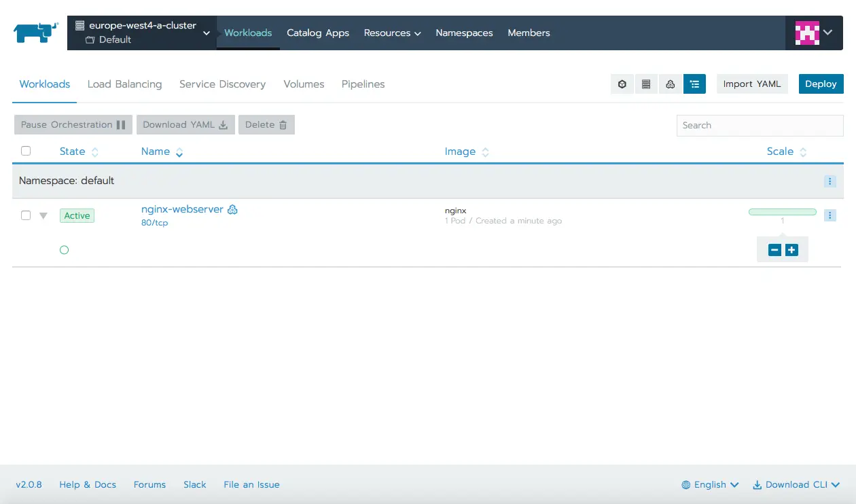Open nginx-webserver row action menu
The height and width of the screenshot is (504, 856).
830,215
